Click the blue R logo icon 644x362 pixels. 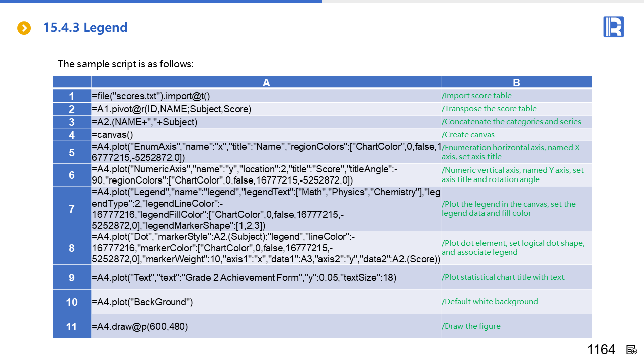613,27
